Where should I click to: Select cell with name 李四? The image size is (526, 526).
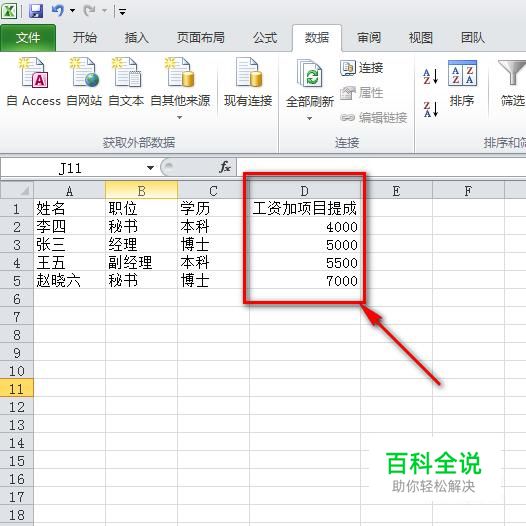69,226
